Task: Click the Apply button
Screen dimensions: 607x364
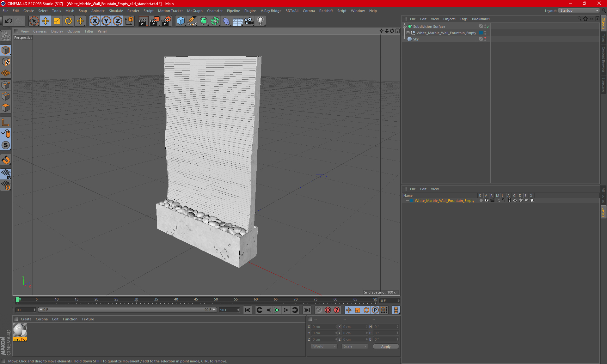Action: pyautogui.click(x=386, y=347)
